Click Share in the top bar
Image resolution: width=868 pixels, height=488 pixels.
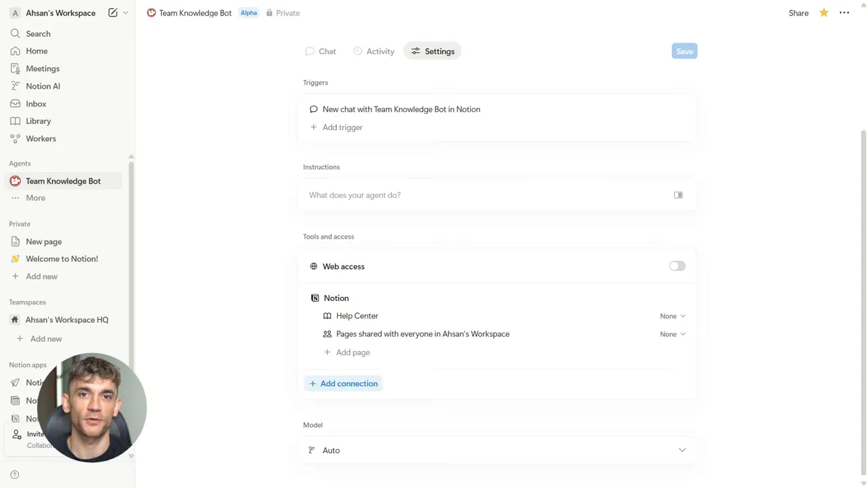[798, 13]
